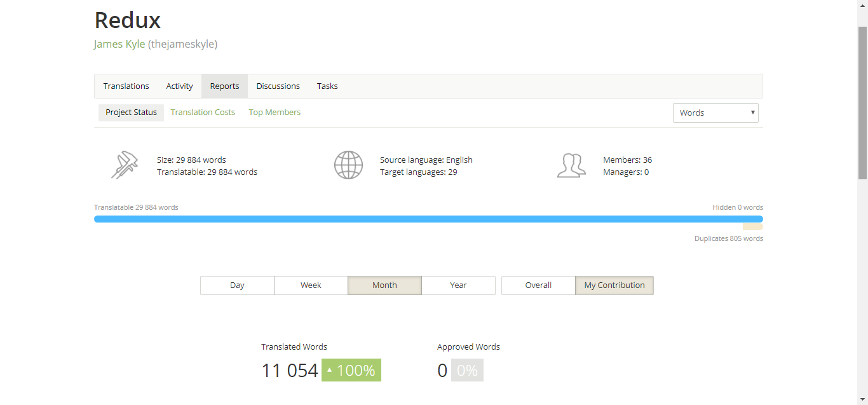This screenshot has height=405, width=868.
Task: Select the Reports tab
Action: click(x=225, y=86)
